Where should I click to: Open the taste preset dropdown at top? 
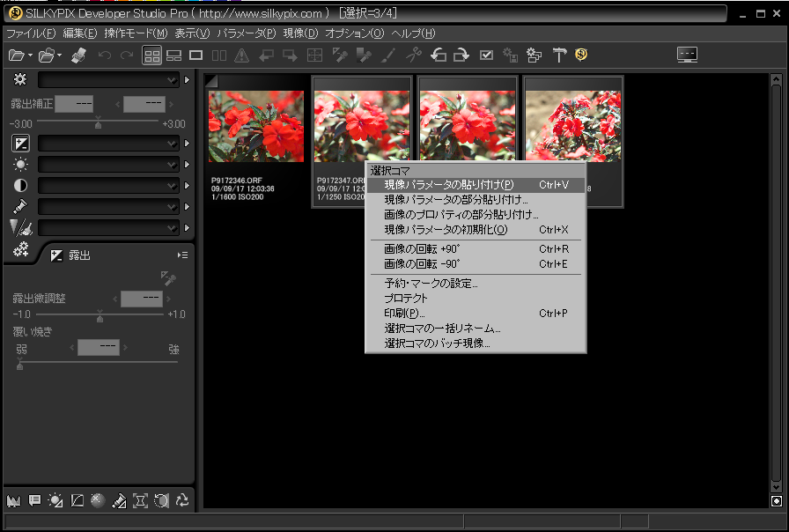[x=108, y=80]
